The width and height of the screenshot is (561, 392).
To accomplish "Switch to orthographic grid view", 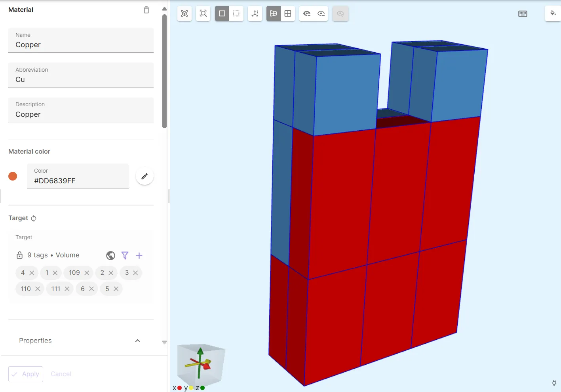I will pyautogui.click(x=288, y=13).
